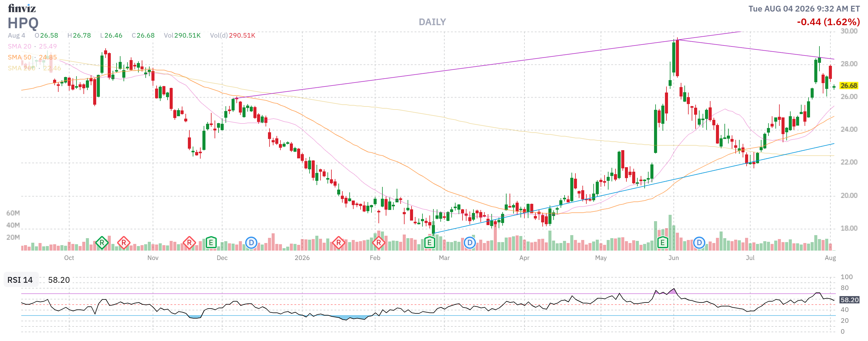Click the green R marker in mid-October
This screenshot has width=868, height=341.
(102, 243)
